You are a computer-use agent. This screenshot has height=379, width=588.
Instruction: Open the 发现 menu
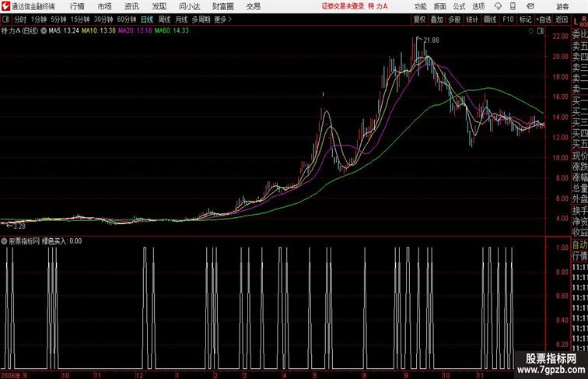point(159,6)
